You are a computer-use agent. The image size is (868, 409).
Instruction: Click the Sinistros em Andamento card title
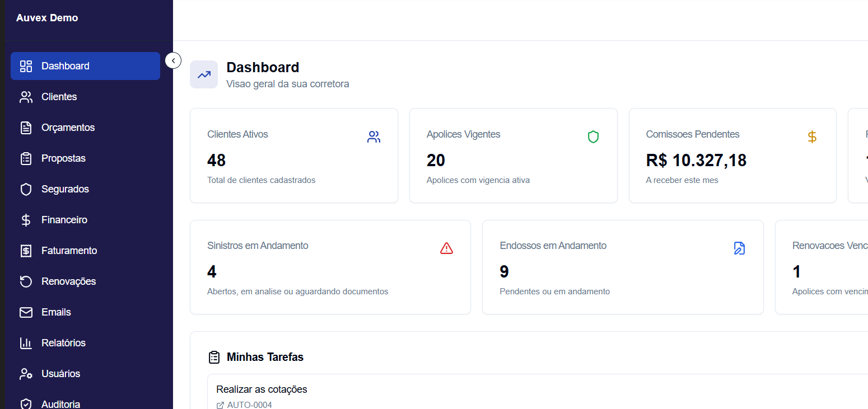pyautogui.click(x=258, y=246)
